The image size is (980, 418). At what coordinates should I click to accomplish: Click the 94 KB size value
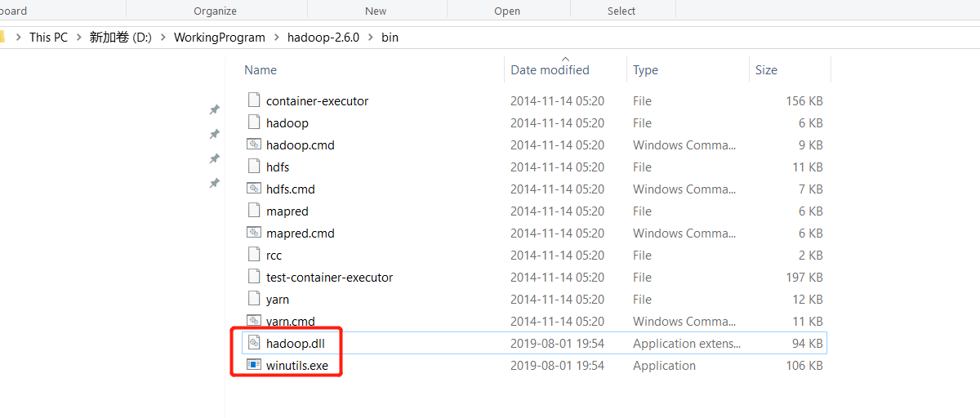tap(808, 344)
